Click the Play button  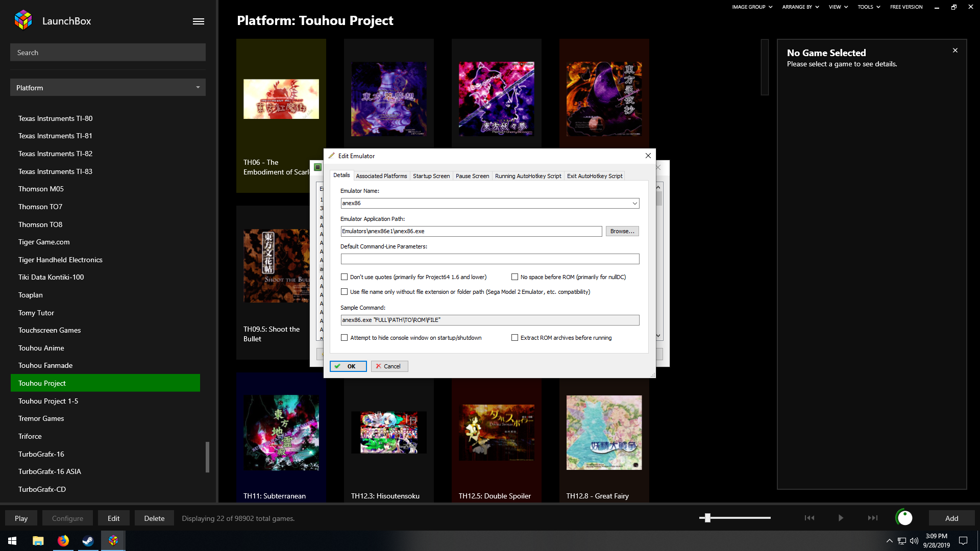pos(21,518)
